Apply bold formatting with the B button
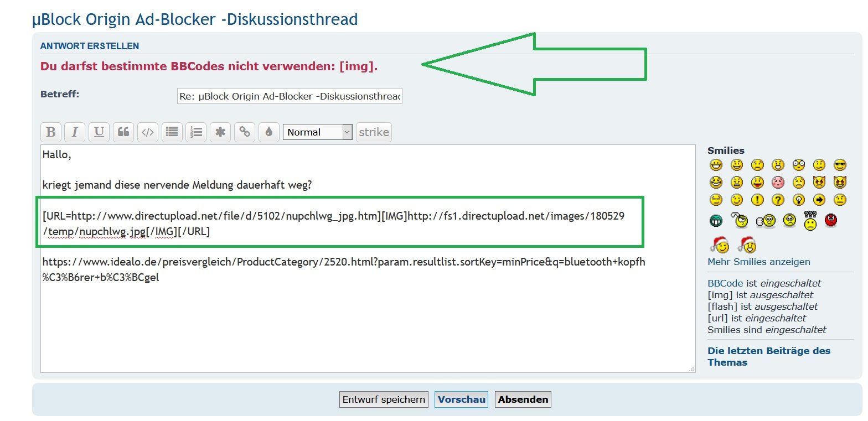Screen dimensions: 868x421 pos(51,132)
